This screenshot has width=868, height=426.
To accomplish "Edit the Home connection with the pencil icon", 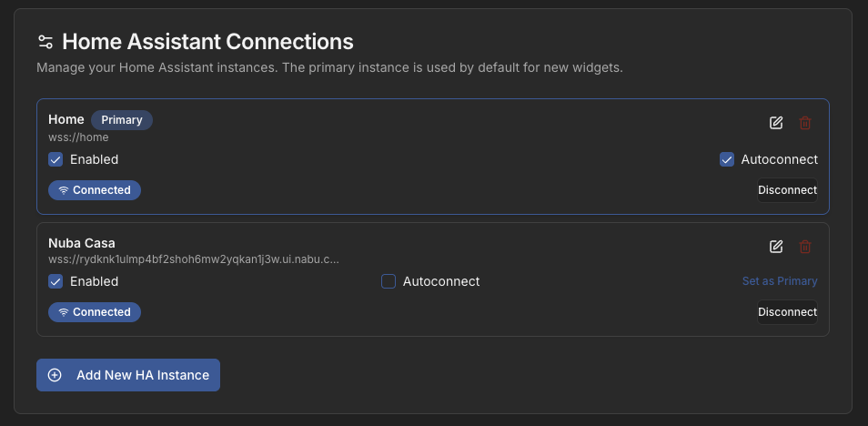I will point(776,123).
